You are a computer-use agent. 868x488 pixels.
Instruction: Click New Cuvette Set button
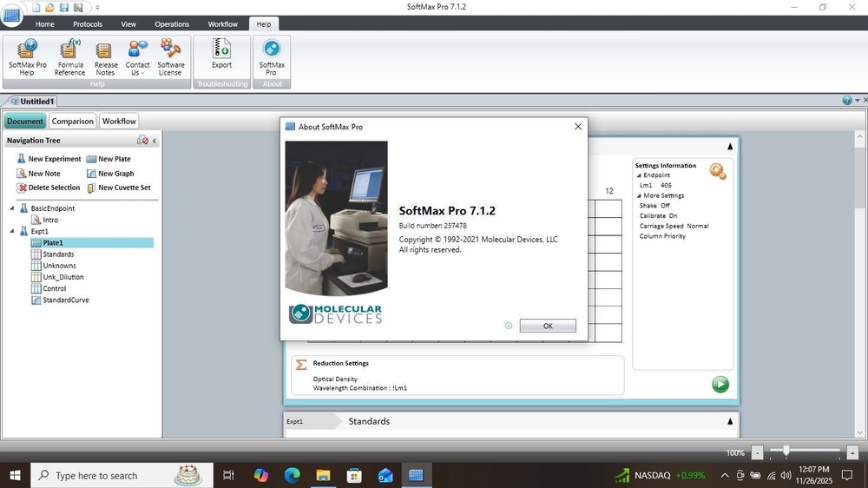pyautogui.click(x=119, y=188)
